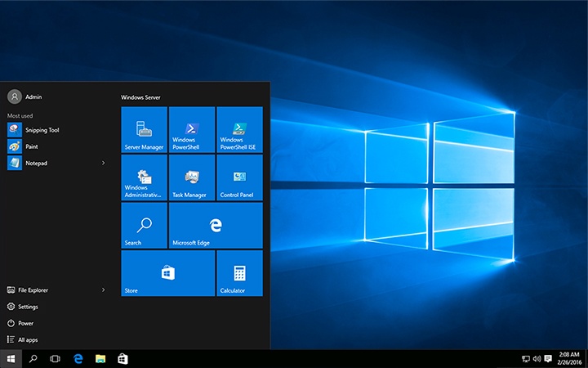The height and width of the screenshot is (368, 588).
Task: Expand File Explorer submenu arrow
Action: (104, 289)
